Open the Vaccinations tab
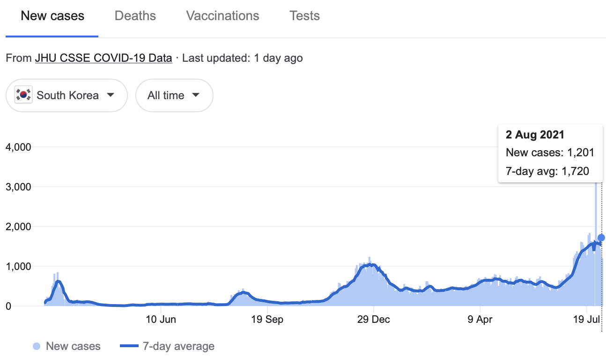Viewport: 606px width, 364px height. click(x=222, y=16)
